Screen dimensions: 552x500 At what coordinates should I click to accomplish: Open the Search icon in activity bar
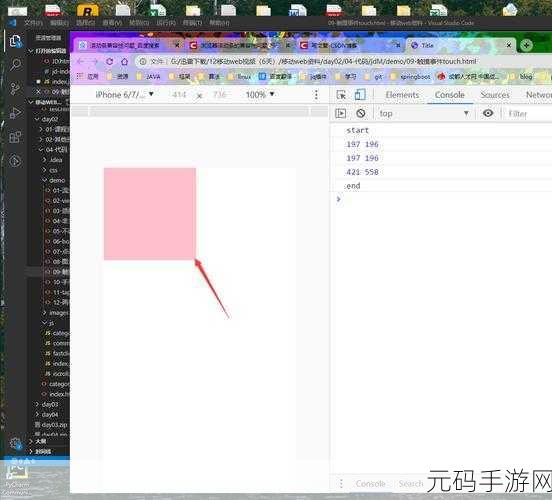click(x=15, y=65)
